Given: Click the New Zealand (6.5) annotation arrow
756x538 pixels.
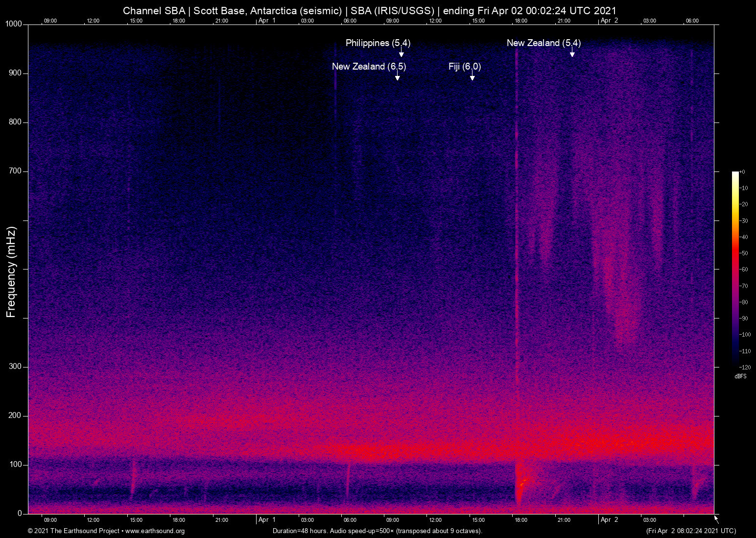Looking at the screenshot, I should coord(398,74).
